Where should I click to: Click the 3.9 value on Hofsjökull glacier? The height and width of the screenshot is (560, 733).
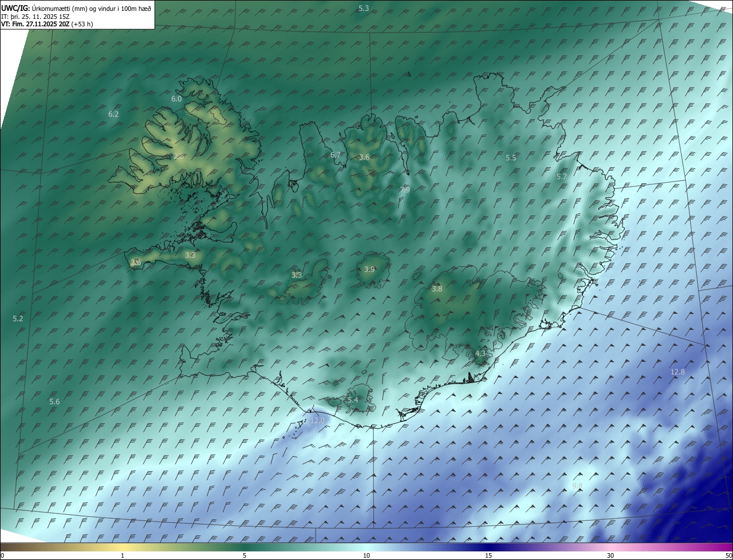click(x=369, y=269)
